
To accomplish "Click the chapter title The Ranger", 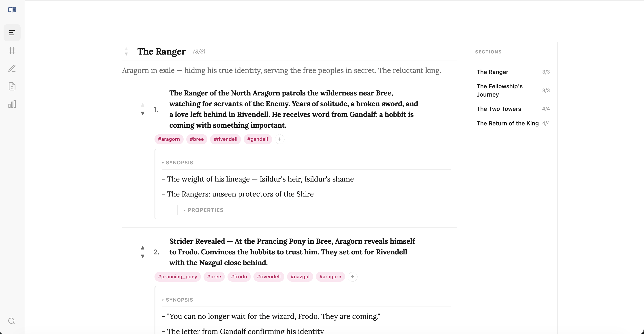I will click(161, 51).
